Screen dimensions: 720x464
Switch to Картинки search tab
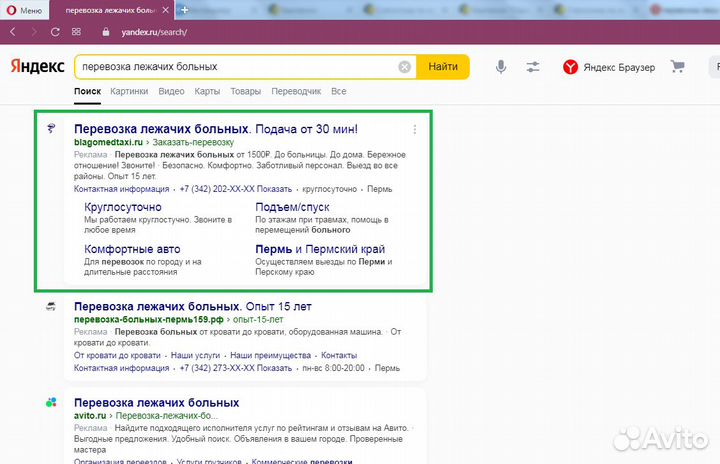(129, 91)
